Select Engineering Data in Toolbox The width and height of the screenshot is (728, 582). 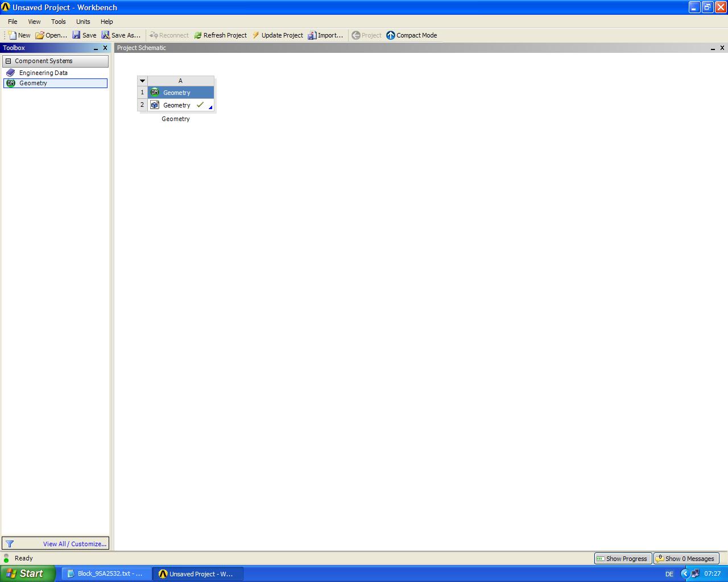pos(55,73)
